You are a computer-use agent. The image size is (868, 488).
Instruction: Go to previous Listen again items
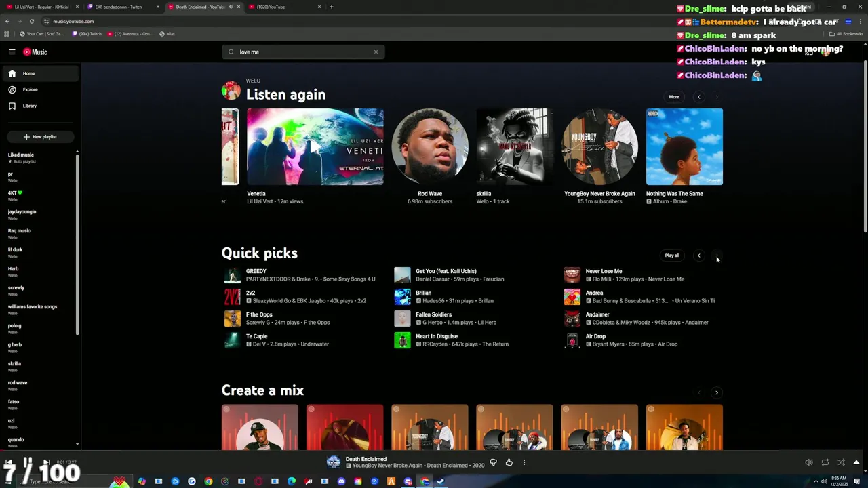(x=699, y=97)
